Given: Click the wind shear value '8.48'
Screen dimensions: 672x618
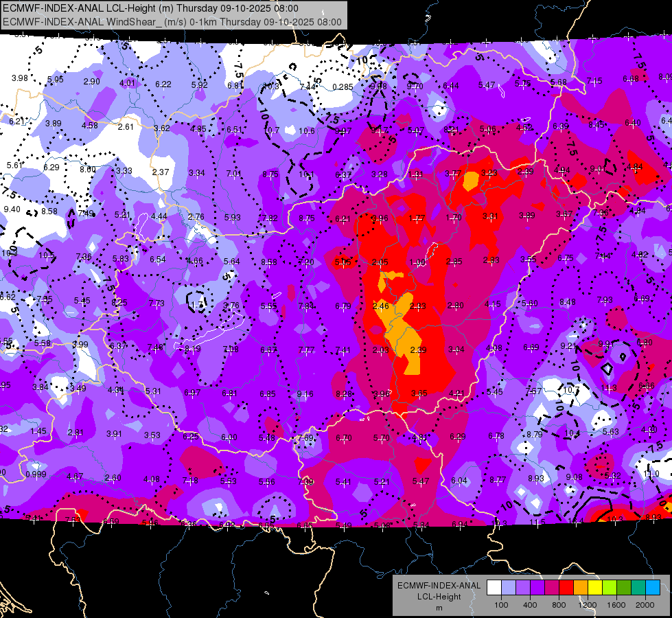Looking at the screenshot, I should (568, 302).
